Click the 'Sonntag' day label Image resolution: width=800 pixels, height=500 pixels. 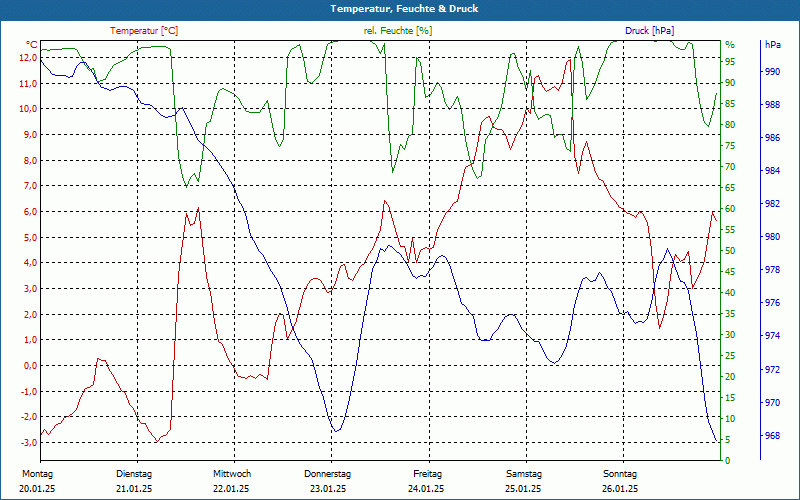click(x=620, y=474)
